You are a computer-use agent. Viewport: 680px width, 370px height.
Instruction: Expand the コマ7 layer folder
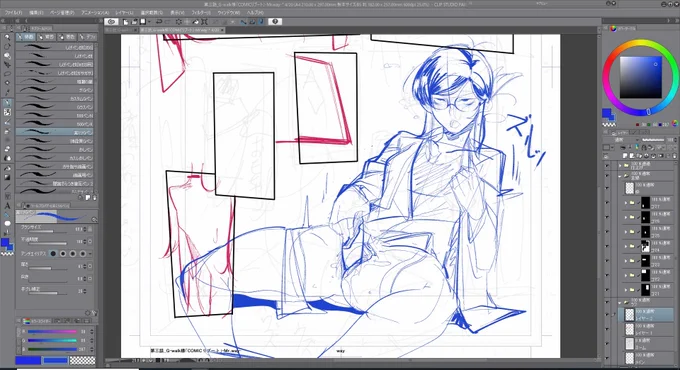pyautogui.click(x=626, y=203)
